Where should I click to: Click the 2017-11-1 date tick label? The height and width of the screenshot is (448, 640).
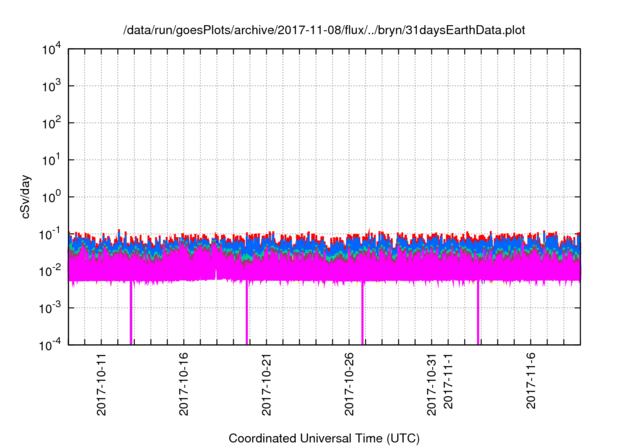click(x=448, y=381)
